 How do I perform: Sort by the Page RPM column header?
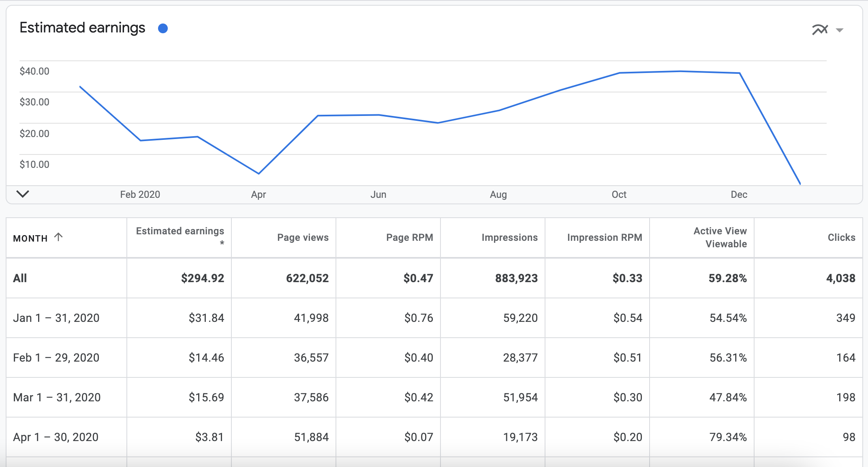tap(409, 238)
